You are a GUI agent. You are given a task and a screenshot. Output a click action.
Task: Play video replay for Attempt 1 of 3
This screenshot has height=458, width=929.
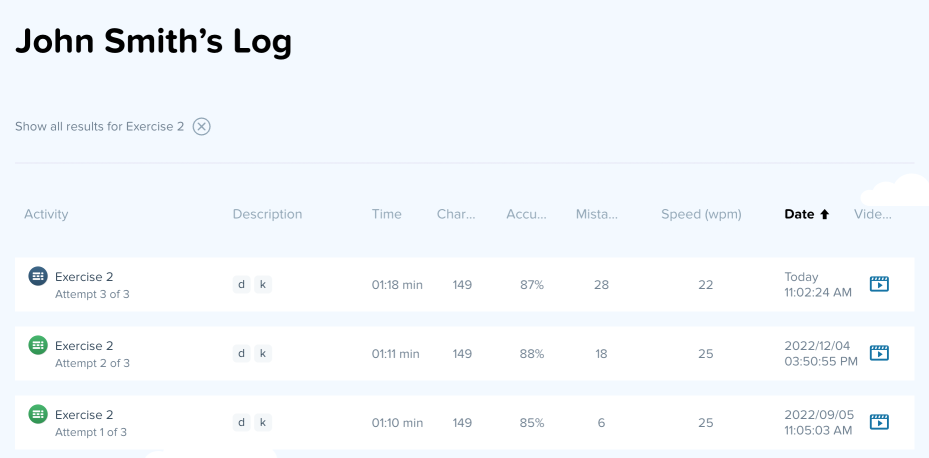tap(879, 422)
